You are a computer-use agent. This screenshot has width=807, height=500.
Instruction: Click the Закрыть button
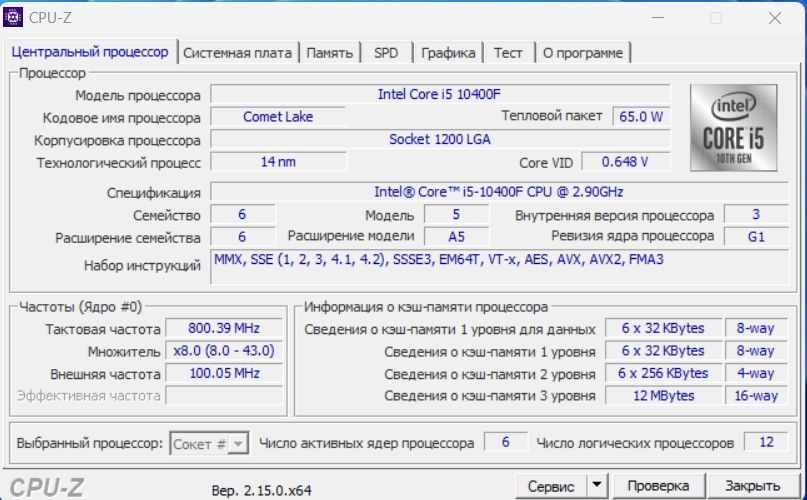tap(752, 486)
